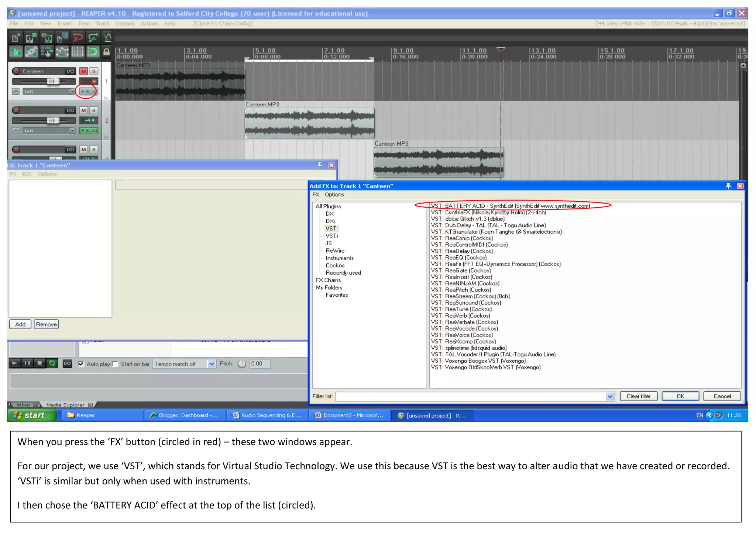This screenshot has width=756, height=535.
Task: Click the Save Project toolbar icon
Action: pos(47,37)
